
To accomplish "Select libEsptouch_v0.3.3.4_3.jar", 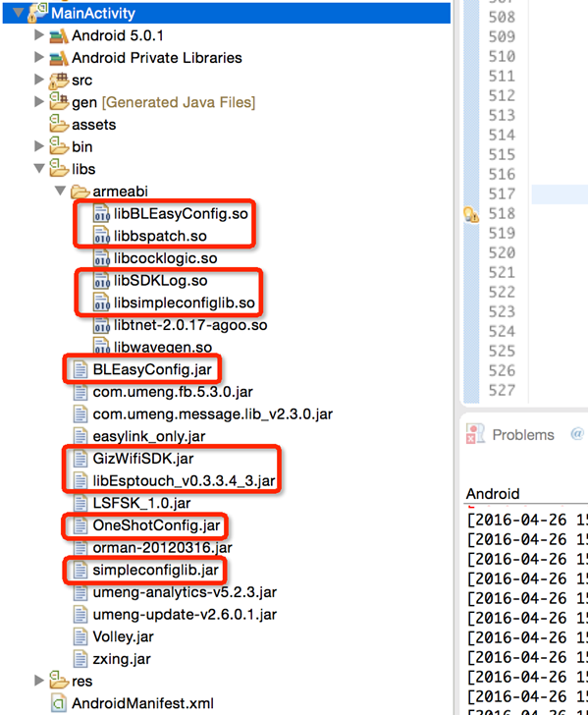I will (184, 480).
